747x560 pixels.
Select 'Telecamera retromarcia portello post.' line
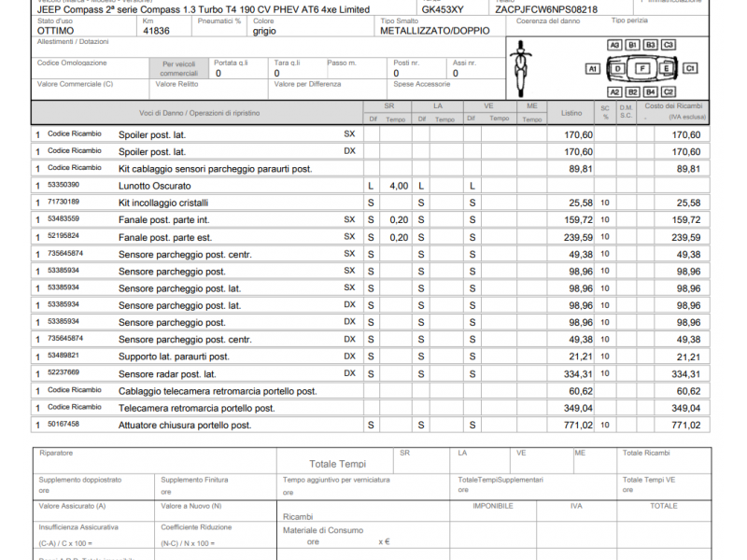[196, 409]
